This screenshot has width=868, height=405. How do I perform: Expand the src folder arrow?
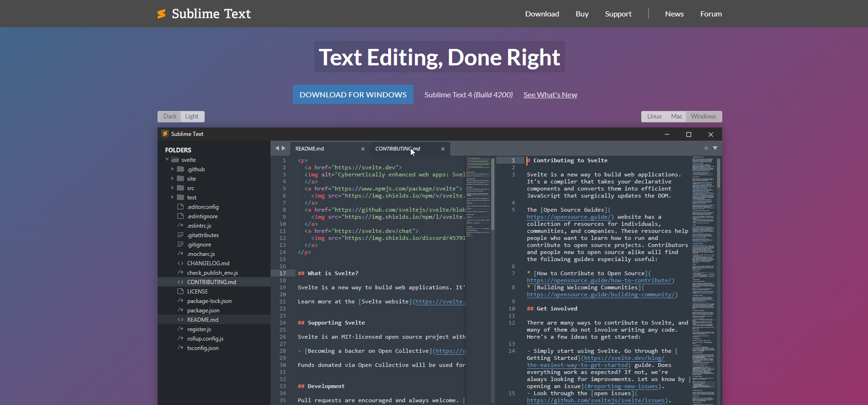point(173,188)
